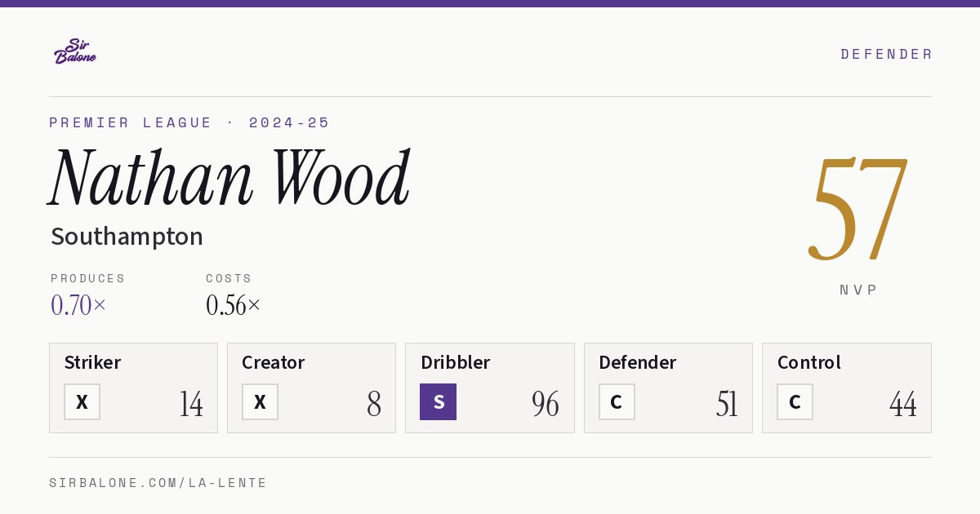Click the Creator card title
The image size is (980, 514).
pos(274,362)
